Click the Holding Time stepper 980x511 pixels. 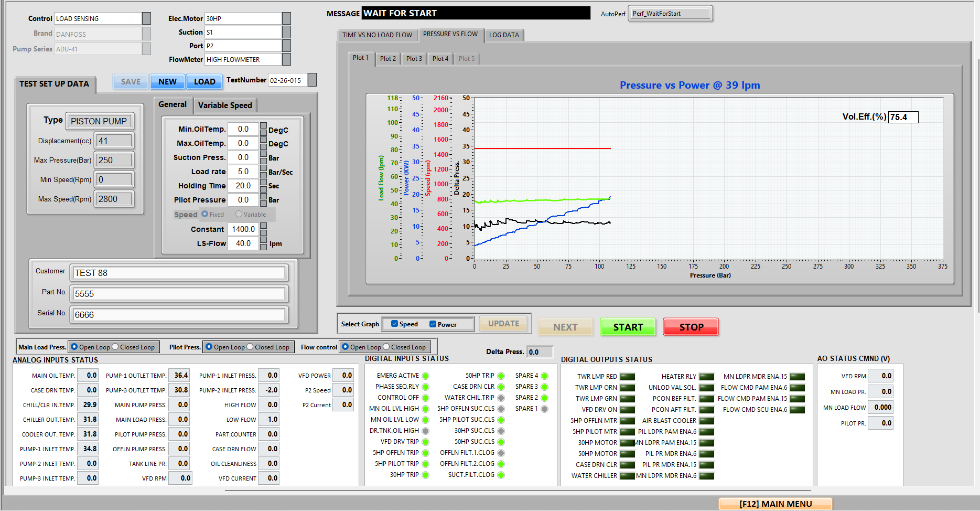(263, 186)
